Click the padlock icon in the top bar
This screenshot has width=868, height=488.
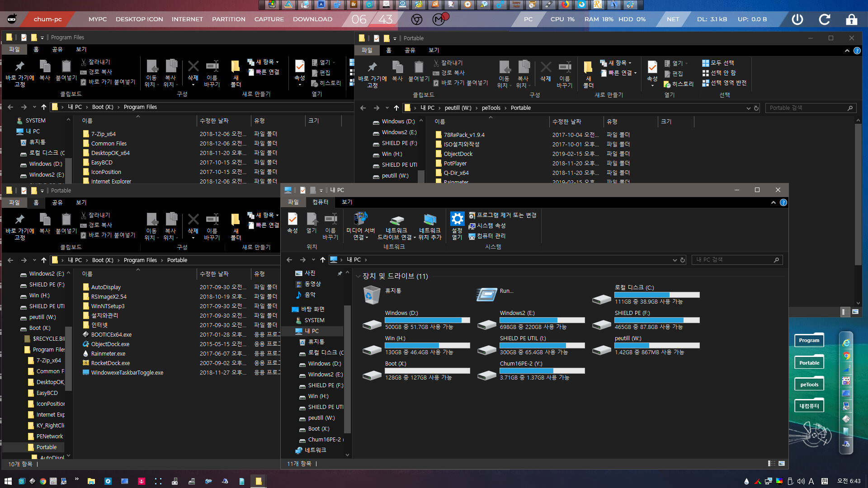(x=852, y=19)
